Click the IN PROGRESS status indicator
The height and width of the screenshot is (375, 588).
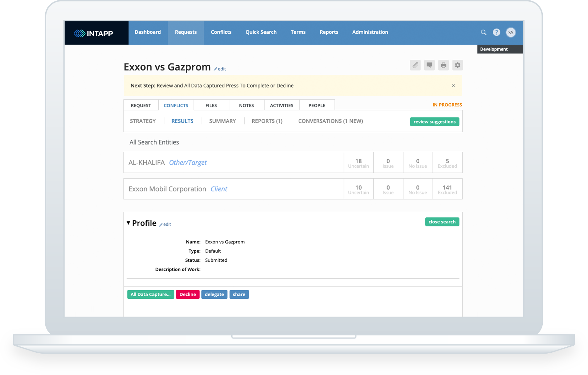(447, 105)
